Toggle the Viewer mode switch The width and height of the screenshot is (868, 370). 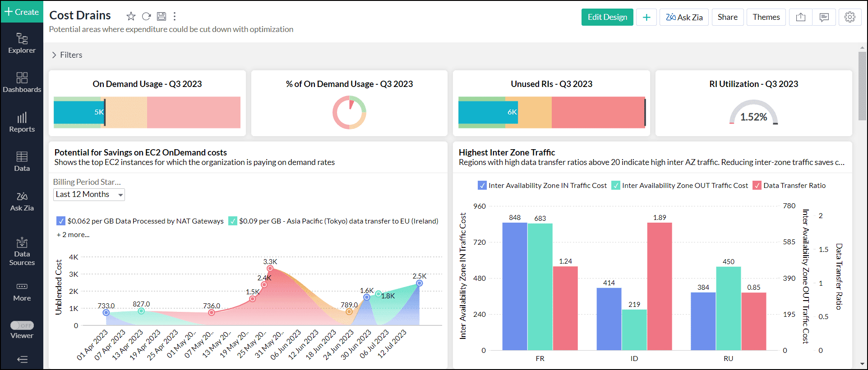click(22, 325)
